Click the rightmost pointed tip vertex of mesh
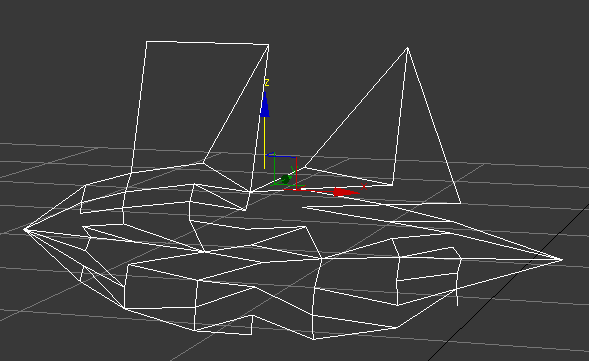This screenshot has width=589, height=361. pos(562,260)
